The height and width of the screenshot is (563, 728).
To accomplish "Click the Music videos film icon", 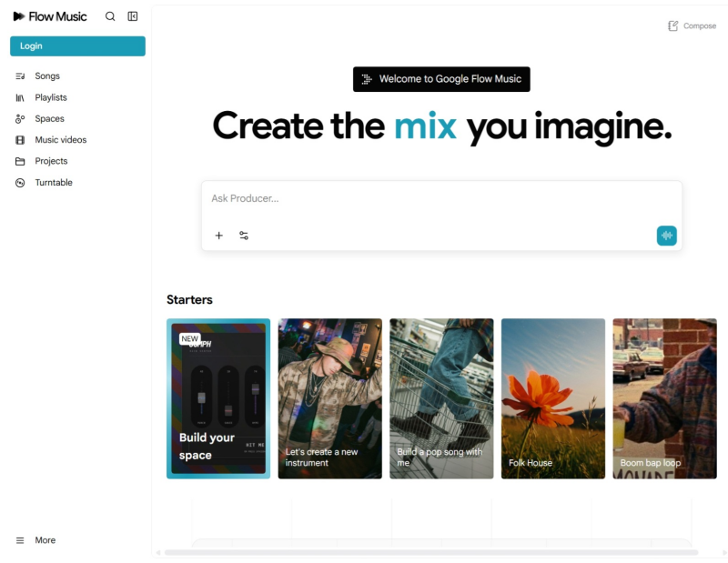I will (20, 140).
